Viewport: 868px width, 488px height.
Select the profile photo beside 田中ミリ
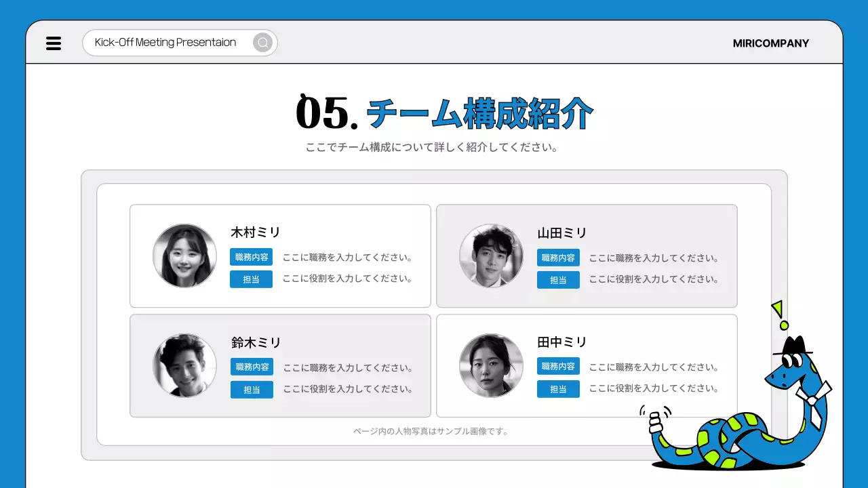pyautogui.click(x=491, y=365)
